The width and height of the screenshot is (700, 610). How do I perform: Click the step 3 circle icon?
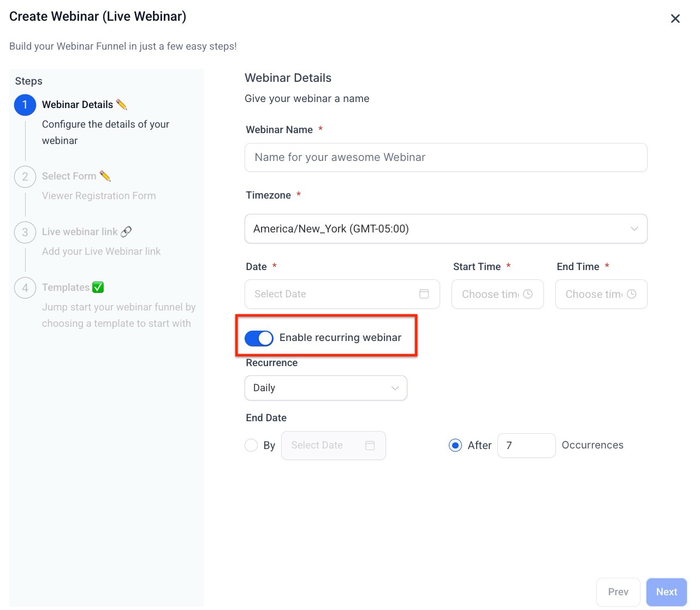(x=25, y=232)
